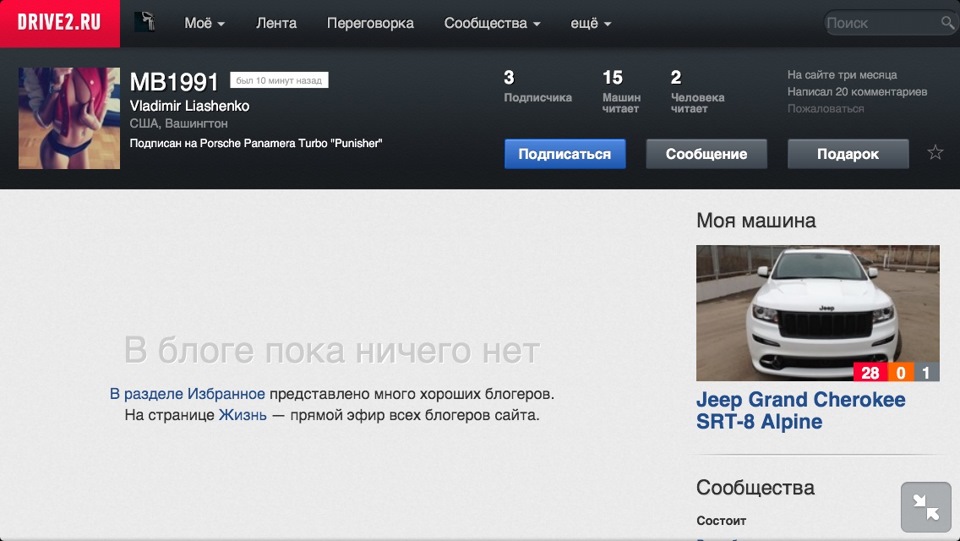Select the Состоит label
This screenshot has width=960, height=541.
click(721, 521)
